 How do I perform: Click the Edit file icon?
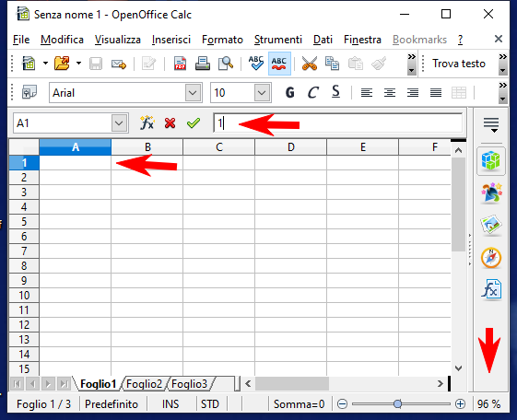(148, 64)
